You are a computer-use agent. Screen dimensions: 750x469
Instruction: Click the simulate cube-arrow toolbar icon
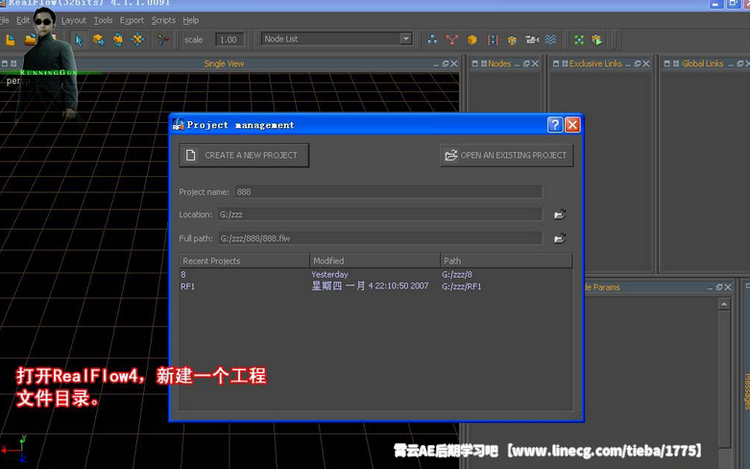pyautogui.click(x=596, y=40)
